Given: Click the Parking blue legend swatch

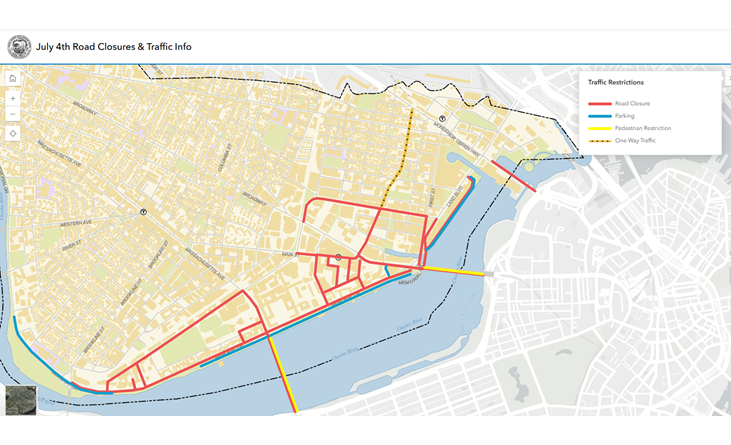Looking at the screenshot, I should point(599,116).
